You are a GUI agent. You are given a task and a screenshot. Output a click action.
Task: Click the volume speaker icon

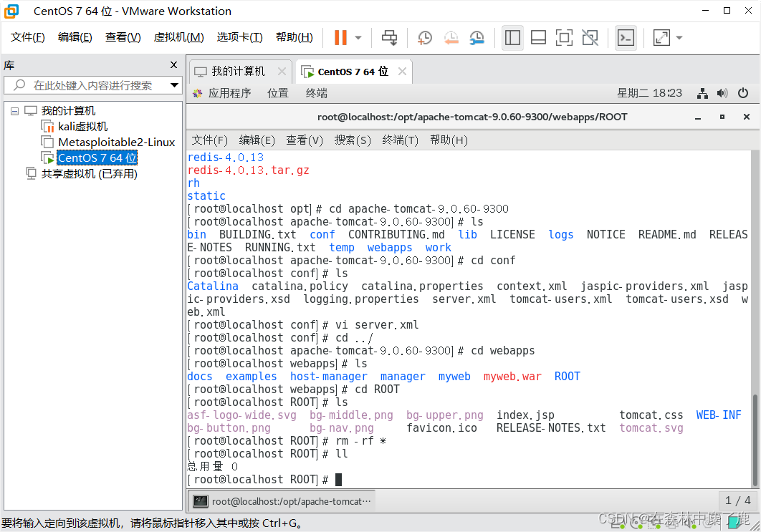[x=722, y=93]
